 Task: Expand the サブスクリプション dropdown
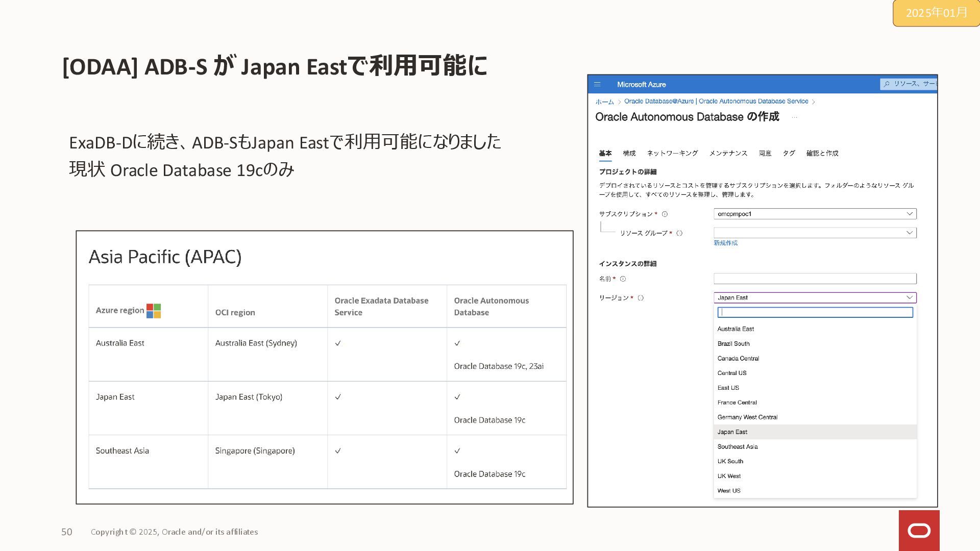click(815, 214)
